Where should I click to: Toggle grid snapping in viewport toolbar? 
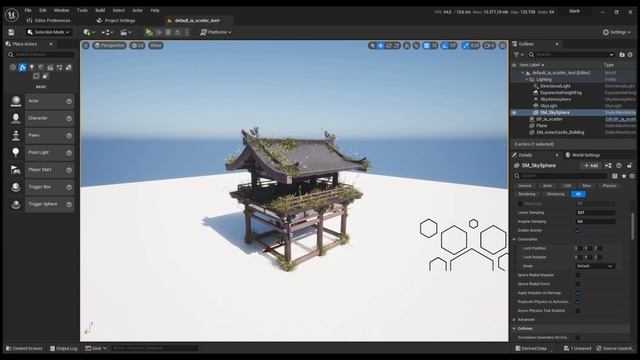pos(427,46)
